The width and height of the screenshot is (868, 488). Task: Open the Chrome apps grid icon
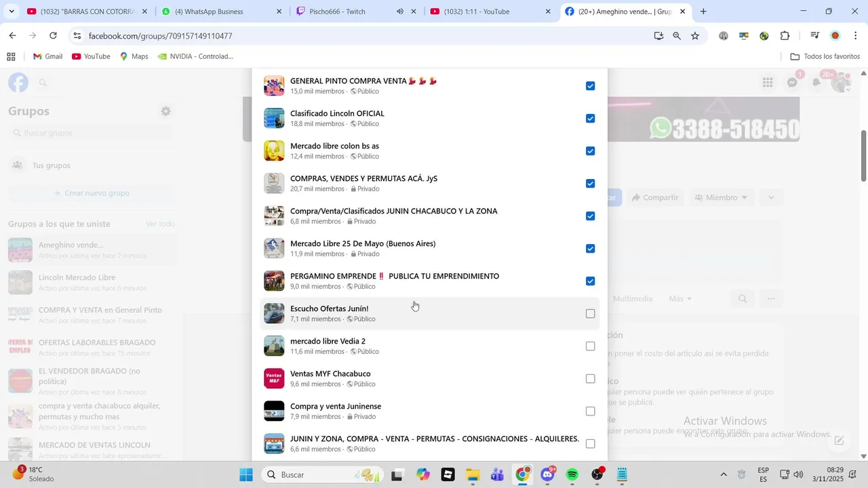pos(11,56)
